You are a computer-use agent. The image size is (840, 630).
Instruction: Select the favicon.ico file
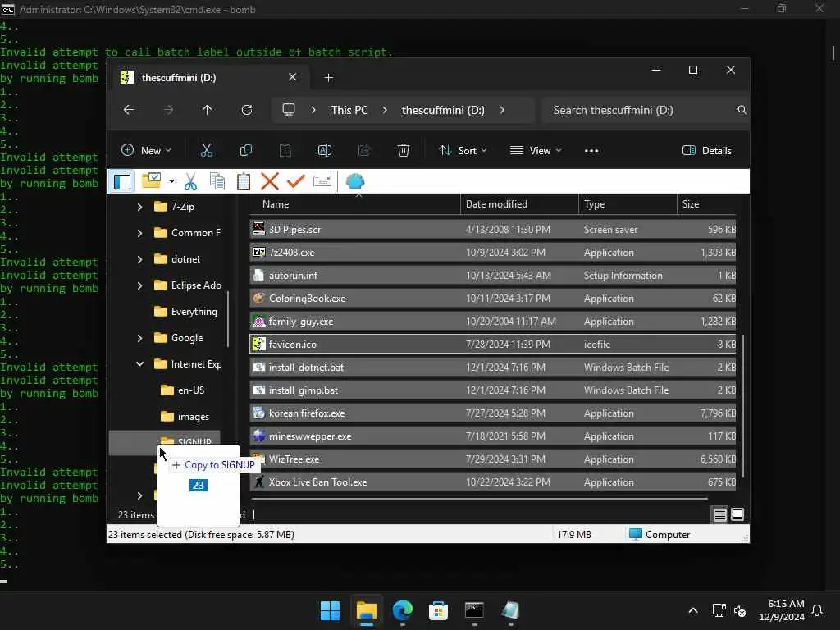492,344
